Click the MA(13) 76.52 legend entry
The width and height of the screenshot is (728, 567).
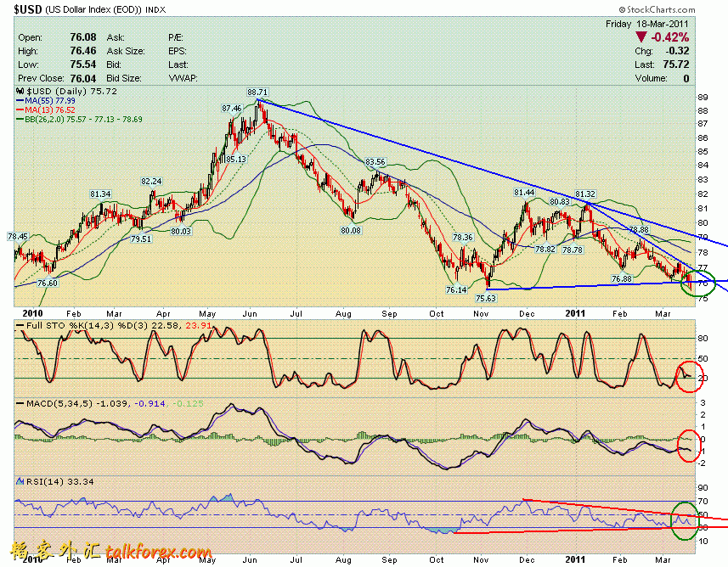coord(46,110)
